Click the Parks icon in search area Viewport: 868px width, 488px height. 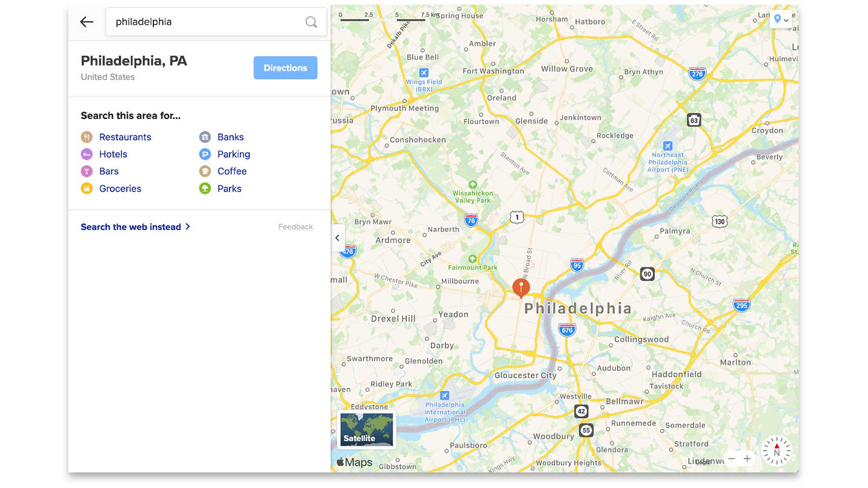coord(205,188)
